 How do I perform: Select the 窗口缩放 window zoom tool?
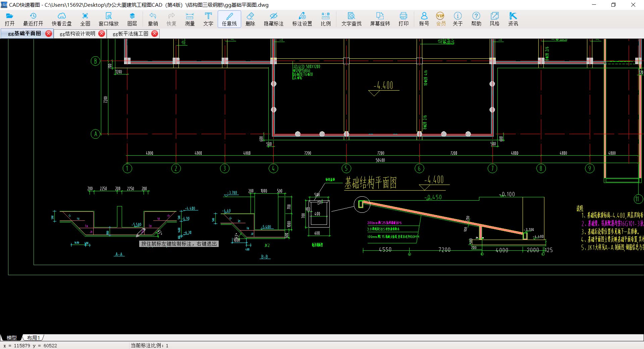(109, 19)
